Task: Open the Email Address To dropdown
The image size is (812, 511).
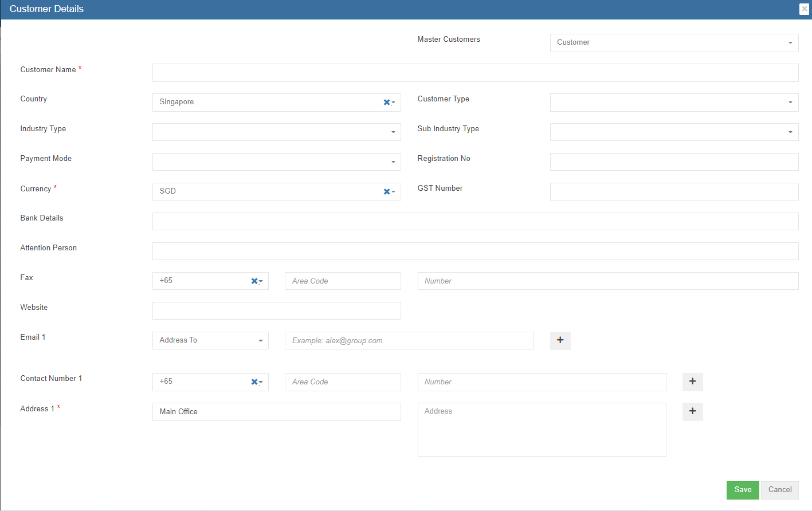Action: tap(210, 340)
